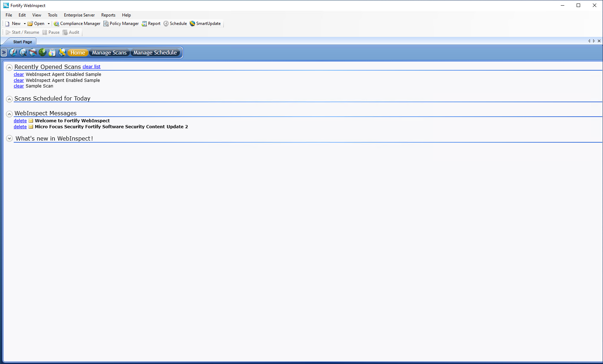Delete the Welcome to Fortify WebInspect message
Image resolution: width=603 pixels, height=364 pixels.
[20, 121]
